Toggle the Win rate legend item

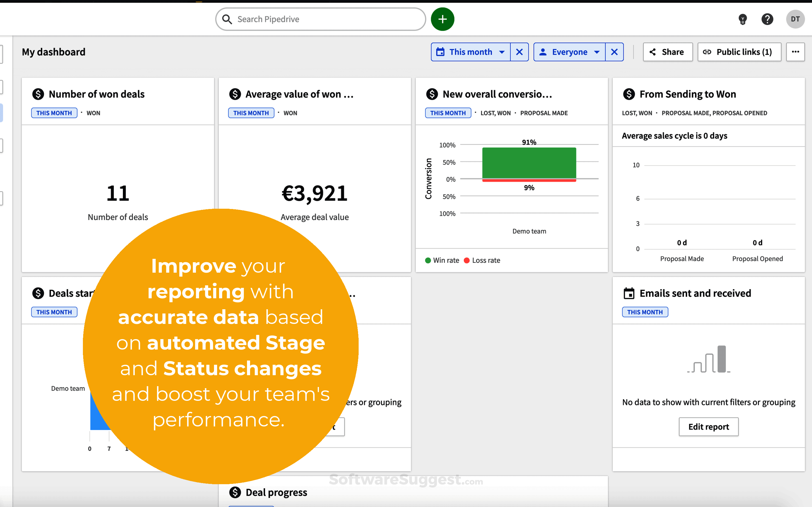(x=442, y=260)
